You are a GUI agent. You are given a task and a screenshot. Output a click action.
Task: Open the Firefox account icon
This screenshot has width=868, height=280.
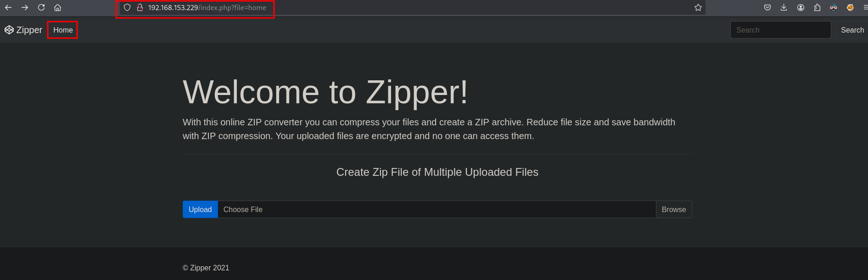[801, 7]
